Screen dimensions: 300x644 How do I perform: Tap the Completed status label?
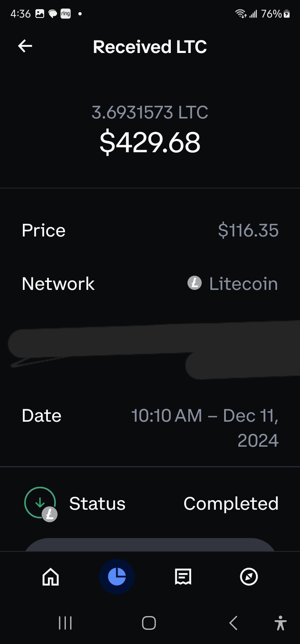click(x=231, y=503)
